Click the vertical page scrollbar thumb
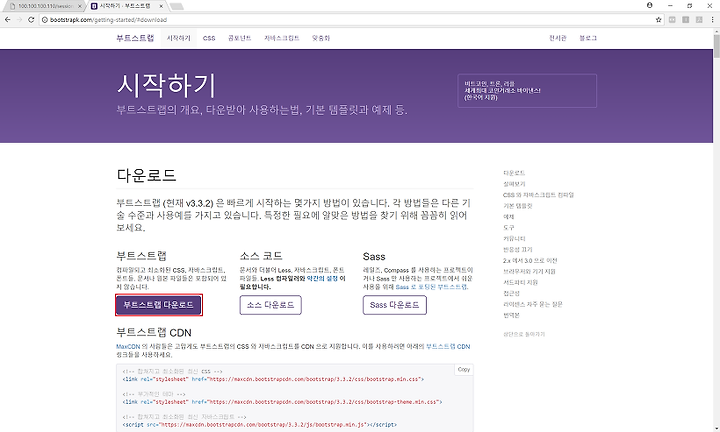Screen dimensions: 720x432 (x=716, y=46)
